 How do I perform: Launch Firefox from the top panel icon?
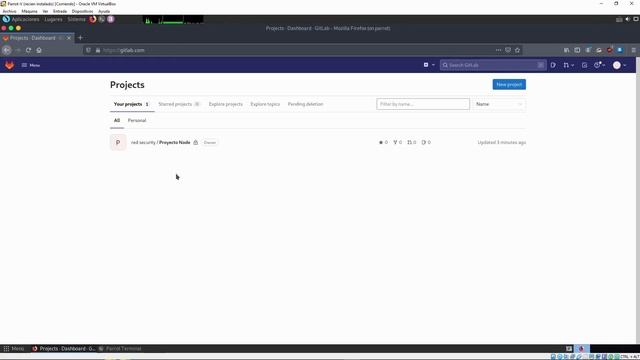(x=93, y=19)
